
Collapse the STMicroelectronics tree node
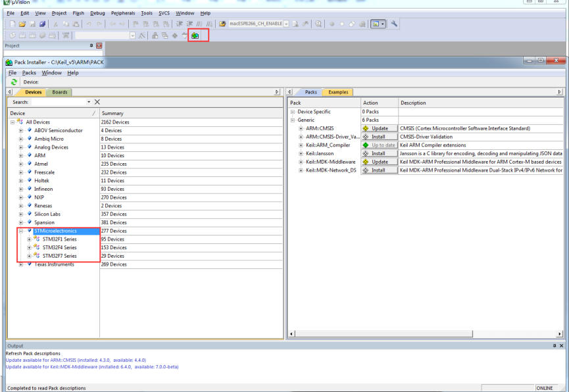[20, 231]
